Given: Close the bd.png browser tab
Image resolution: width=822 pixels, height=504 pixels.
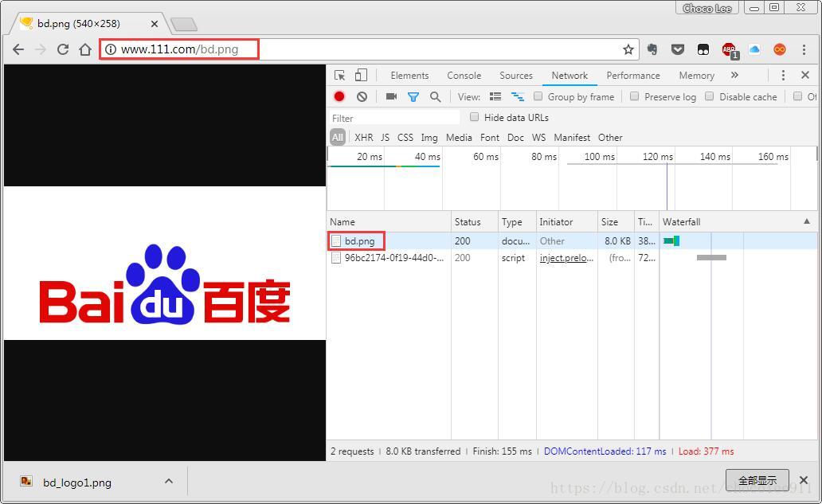Looking at the screenshot, I should point(155,24).
